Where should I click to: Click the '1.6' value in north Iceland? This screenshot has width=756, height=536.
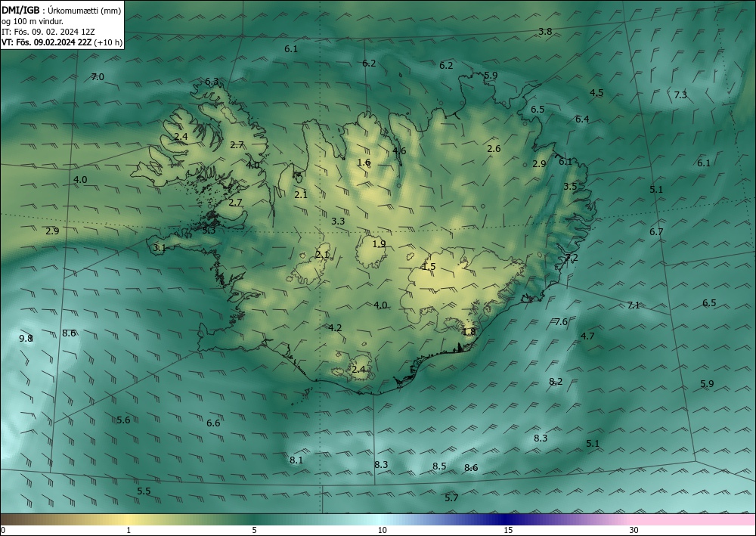tap(364, 162)
